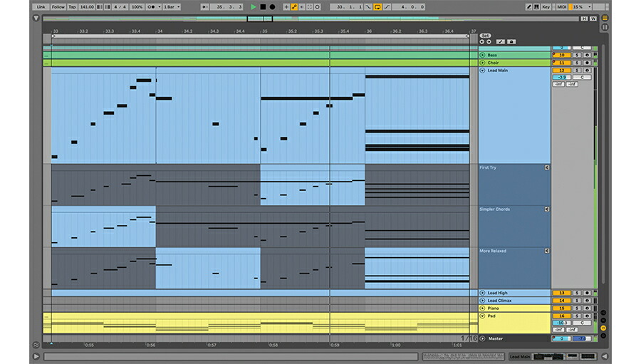Toggle the Draw Mode pencil icon
The image size is (641, 364).
tap(529, 6)
